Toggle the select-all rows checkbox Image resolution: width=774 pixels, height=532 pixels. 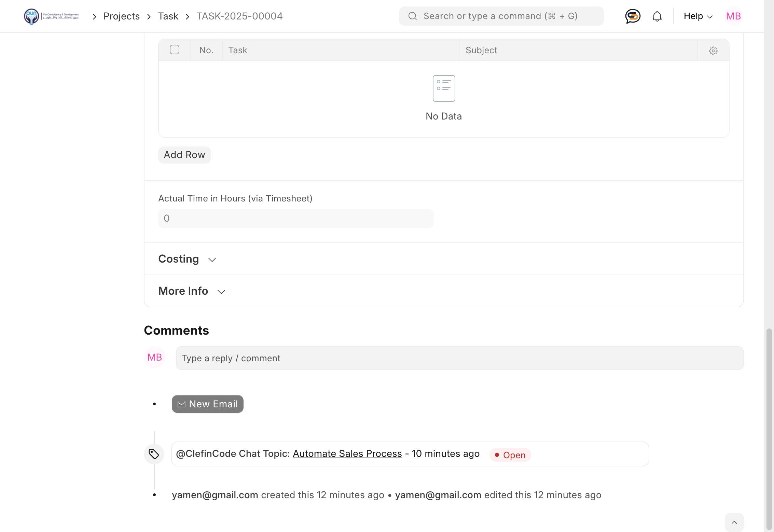tap(174, 50)
